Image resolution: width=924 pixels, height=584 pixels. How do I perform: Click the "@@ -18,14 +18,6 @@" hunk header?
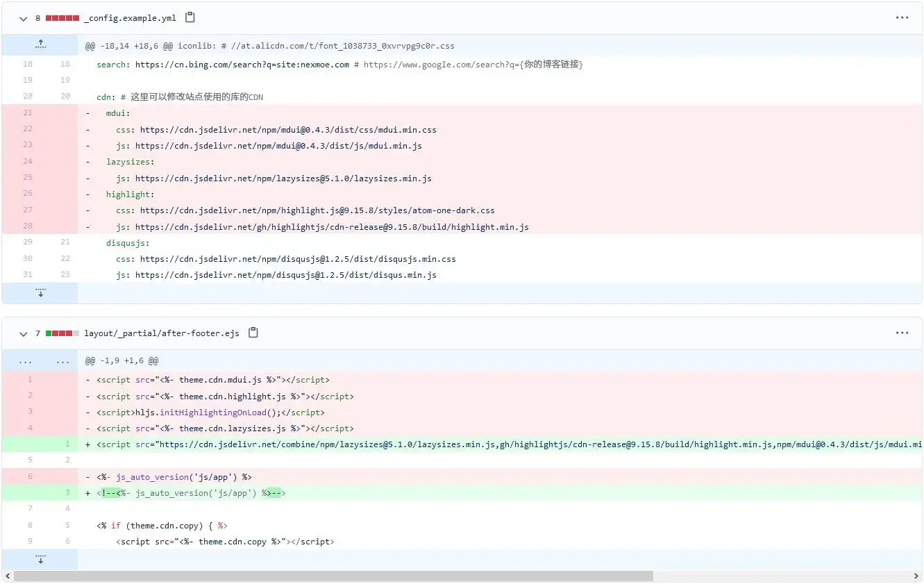270,46
